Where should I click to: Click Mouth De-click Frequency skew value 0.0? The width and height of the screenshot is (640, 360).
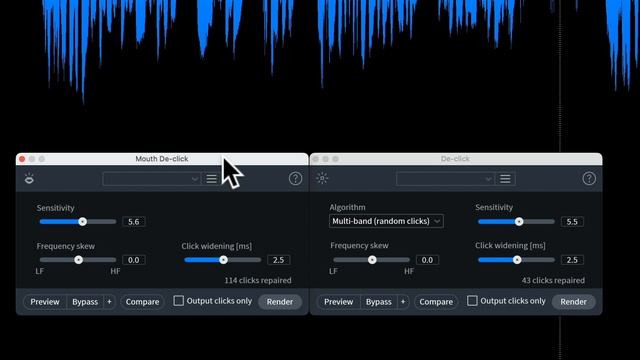click(x=134, y=260)
